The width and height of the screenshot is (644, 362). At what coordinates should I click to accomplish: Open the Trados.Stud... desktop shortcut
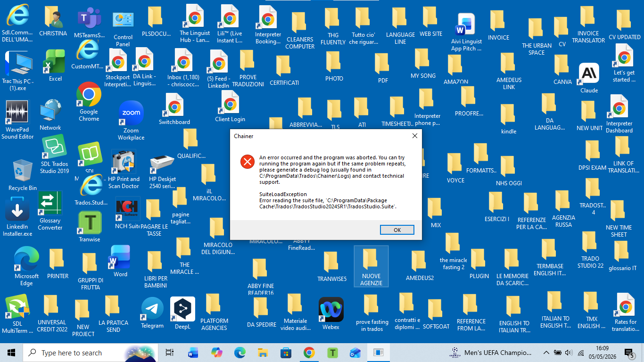click(91, 190)
